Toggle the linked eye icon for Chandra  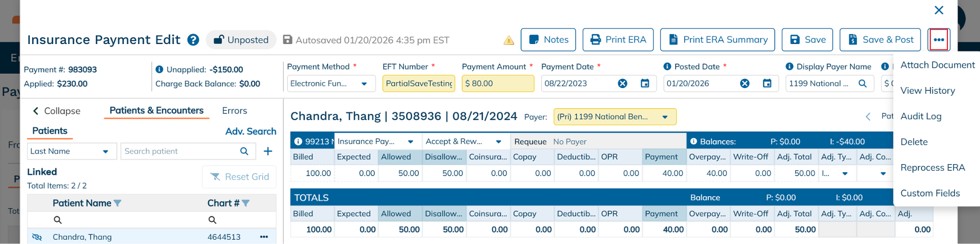coord(37,237)
